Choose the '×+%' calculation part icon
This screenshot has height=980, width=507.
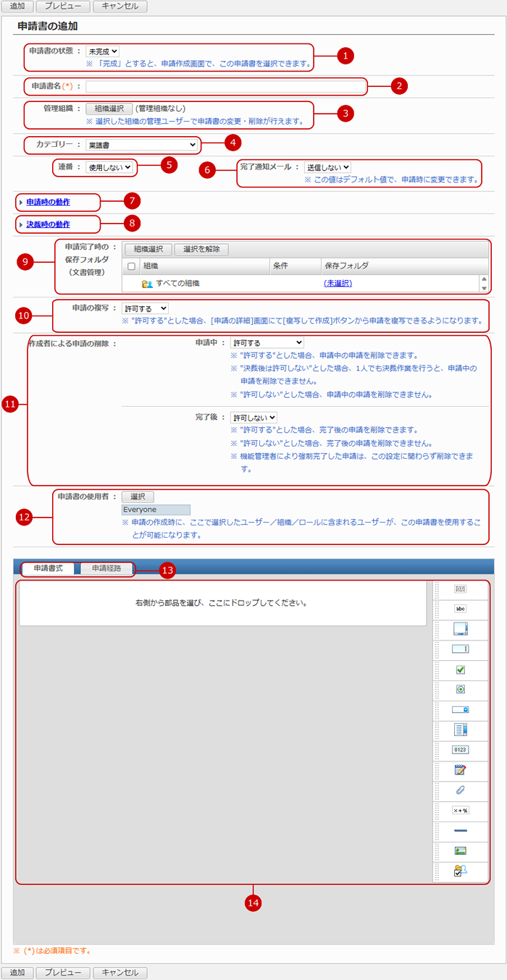(461, 810)
